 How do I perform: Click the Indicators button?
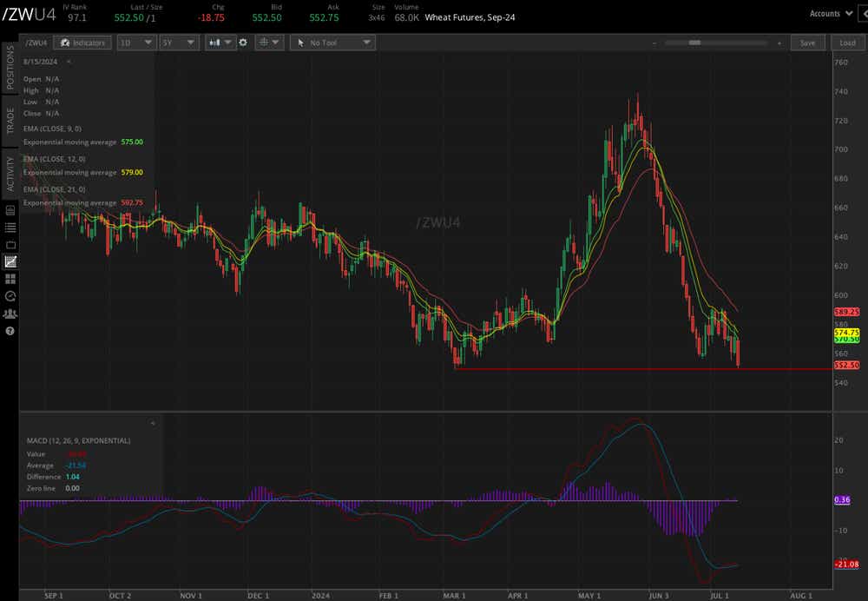pyautogui.click(x=81, y=43)
